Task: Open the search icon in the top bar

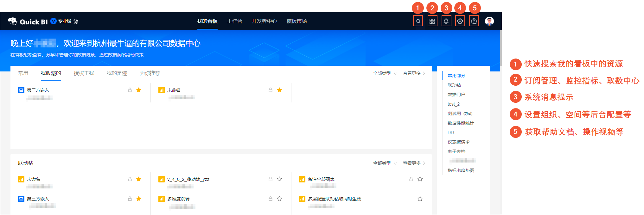Action: point(418,21)
